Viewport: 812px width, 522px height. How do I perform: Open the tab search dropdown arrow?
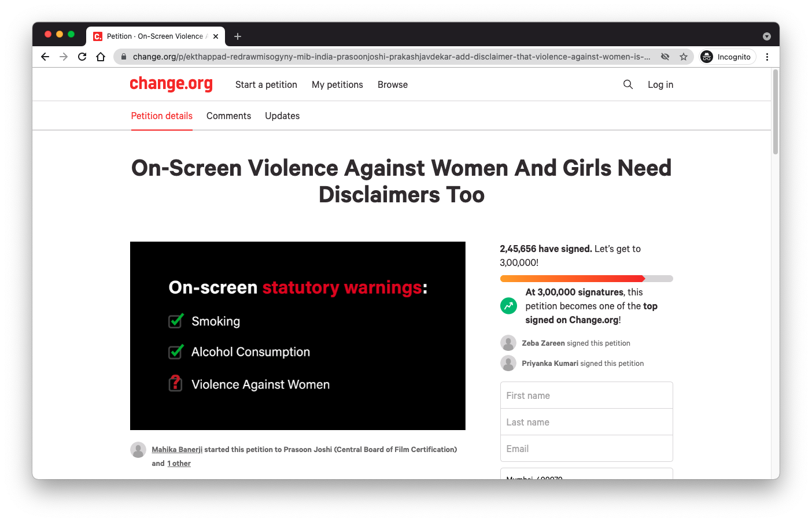pyautogui.click(x=767, y=36)
